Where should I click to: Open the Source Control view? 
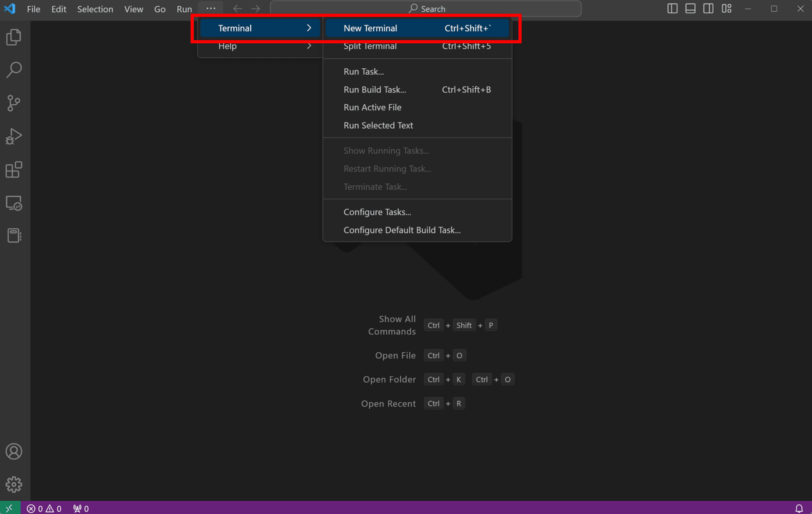click(14, 103)
